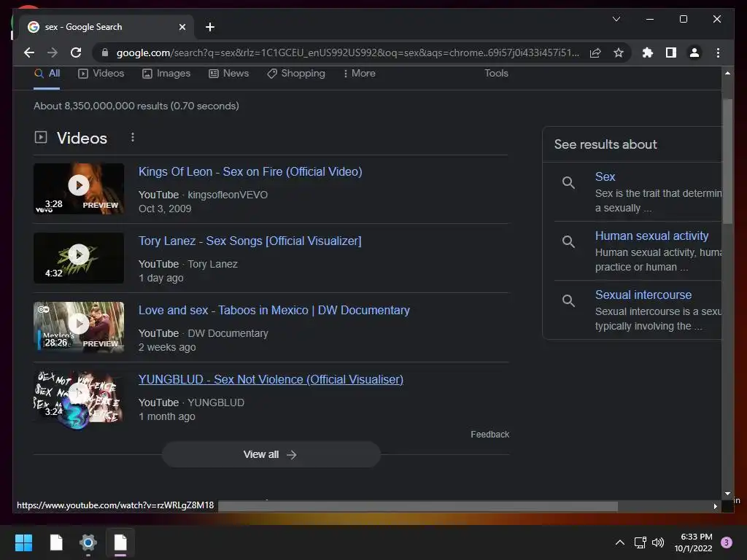Click the Videos section heading icon
This screenshot has height=560, width=747.
pyautogui.click(x=41, y=138)
